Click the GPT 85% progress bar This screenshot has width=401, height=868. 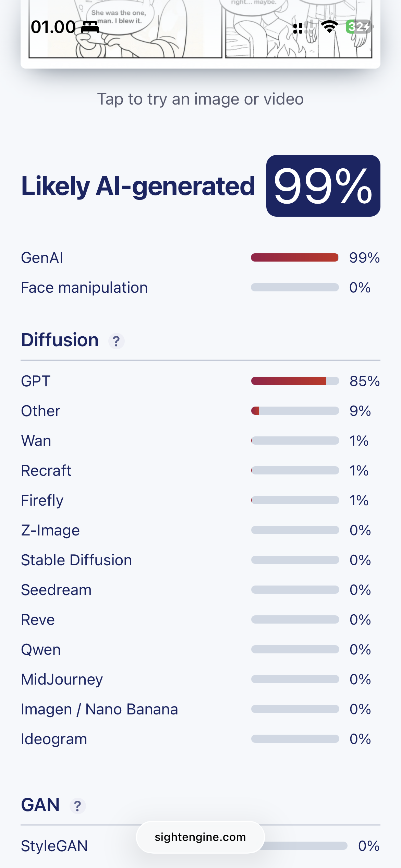click(x=295, y=381)
